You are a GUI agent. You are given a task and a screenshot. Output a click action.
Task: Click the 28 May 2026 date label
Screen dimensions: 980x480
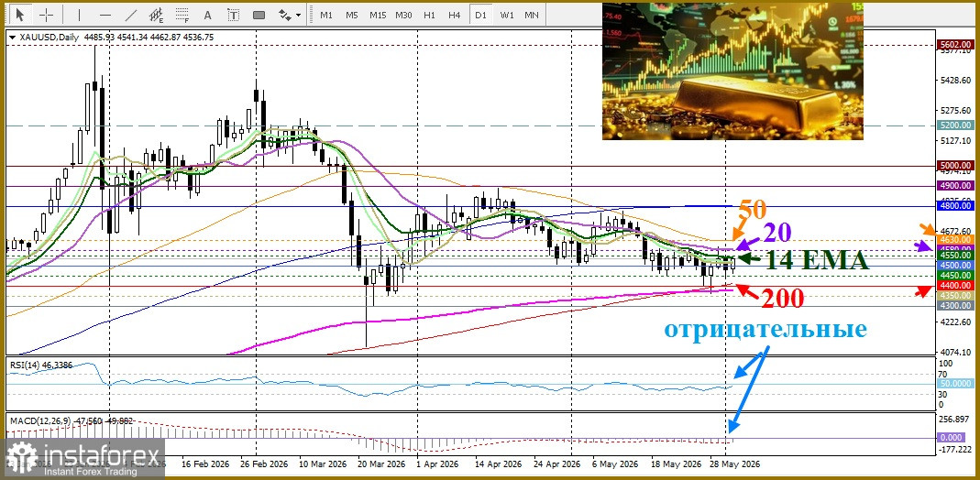734,465
